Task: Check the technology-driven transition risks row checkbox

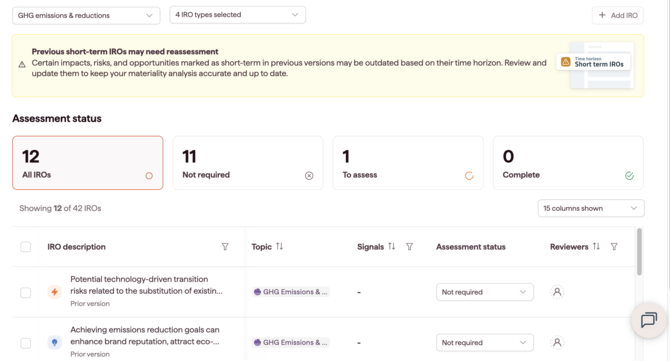Action: click(x=26, y=292)
